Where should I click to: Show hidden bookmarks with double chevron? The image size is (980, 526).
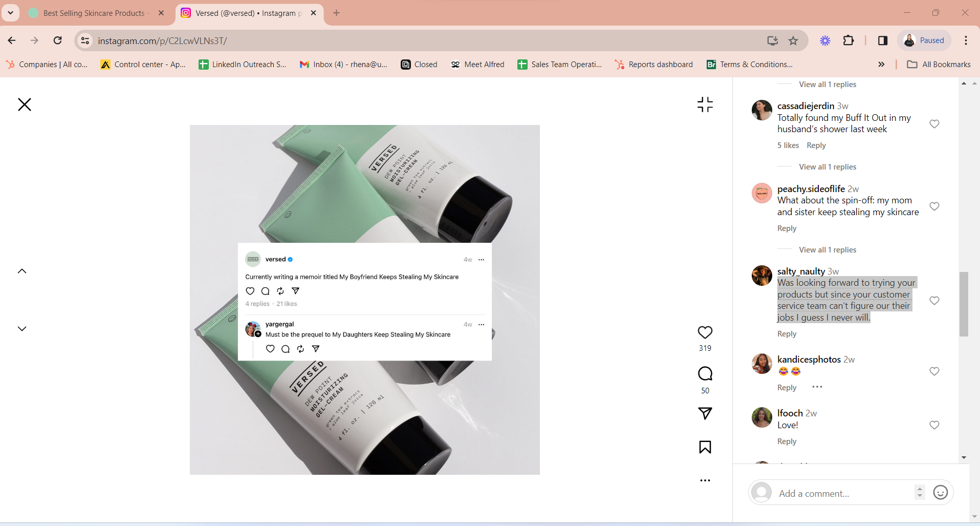tap(881, 65)
